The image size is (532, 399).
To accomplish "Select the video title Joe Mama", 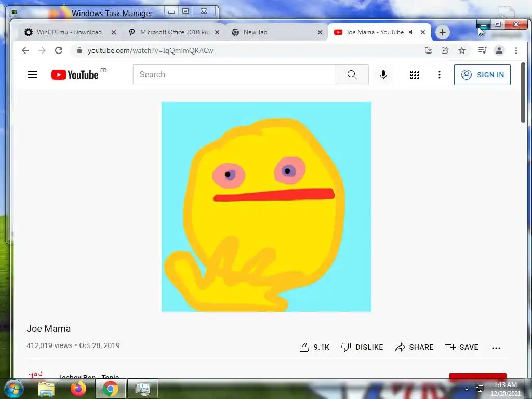I will click(48, 329).
